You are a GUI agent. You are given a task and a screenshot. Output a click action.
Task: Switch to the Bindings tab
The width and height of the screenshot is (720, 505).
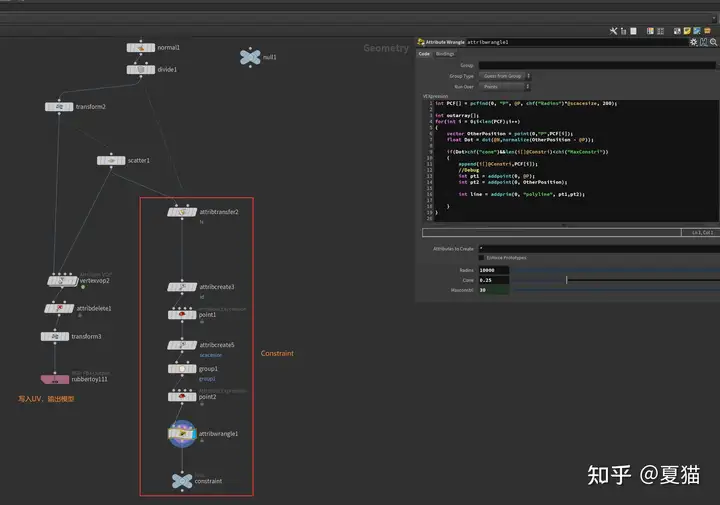[x=444, y=54]
